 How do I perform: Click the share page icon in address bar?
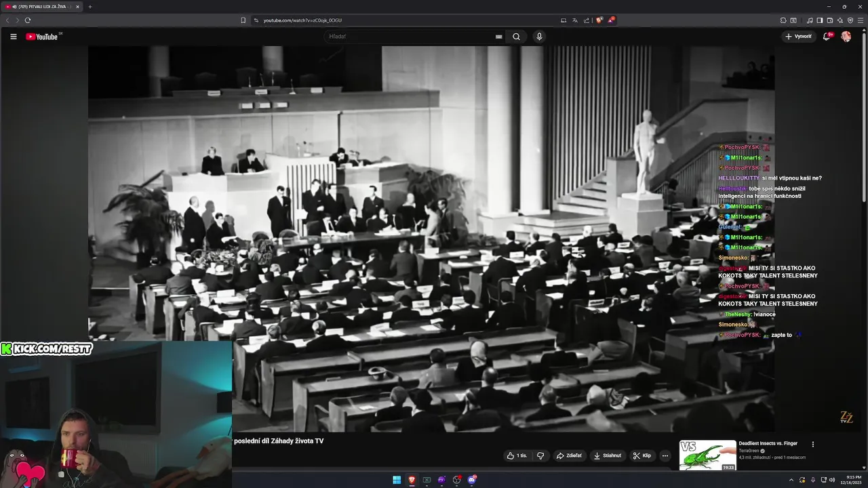click(587, 20)
